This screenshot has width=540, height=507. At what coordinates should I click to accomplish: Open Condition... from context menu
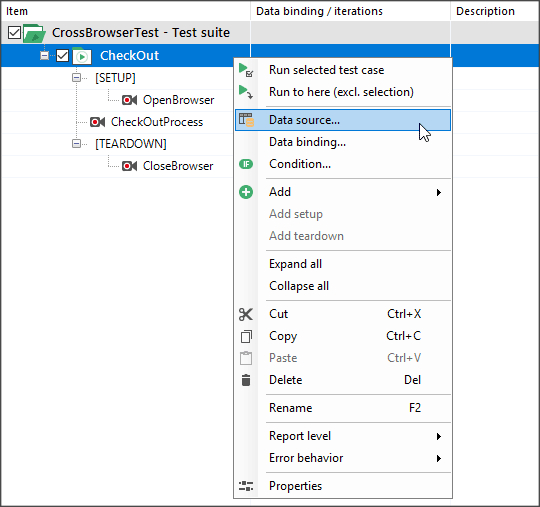point(343,164)
